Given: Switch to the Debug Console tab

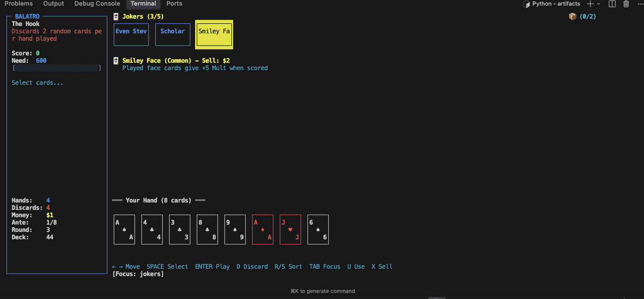Looking at the screenshot, I should click(x=97, y=4).
